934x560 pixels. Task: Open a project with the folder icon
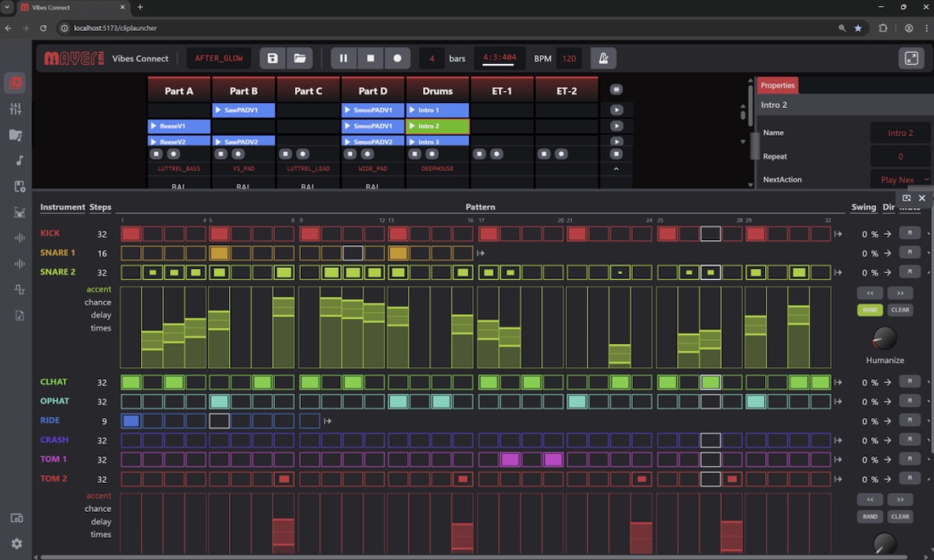point(299,59)
